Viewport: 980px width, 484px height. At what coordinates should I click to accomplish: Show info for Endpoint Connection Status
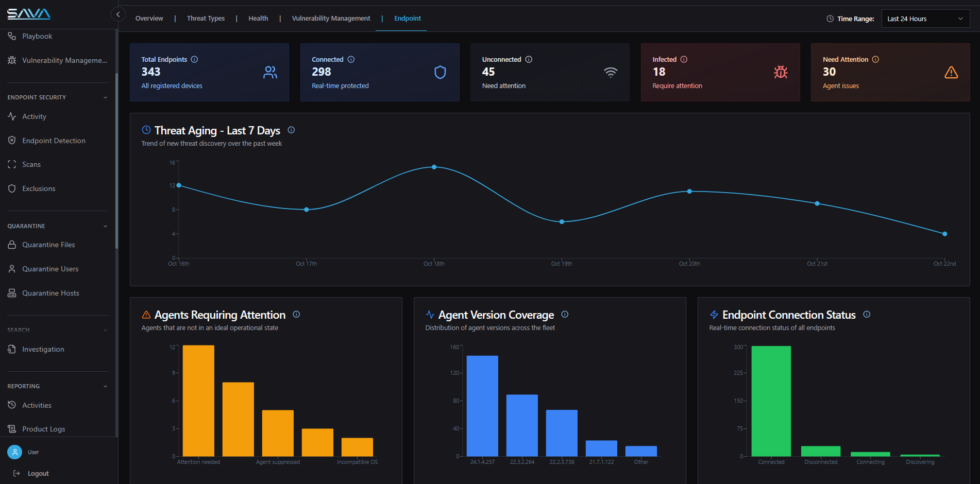pyautogui.click(x=867, y=314)
